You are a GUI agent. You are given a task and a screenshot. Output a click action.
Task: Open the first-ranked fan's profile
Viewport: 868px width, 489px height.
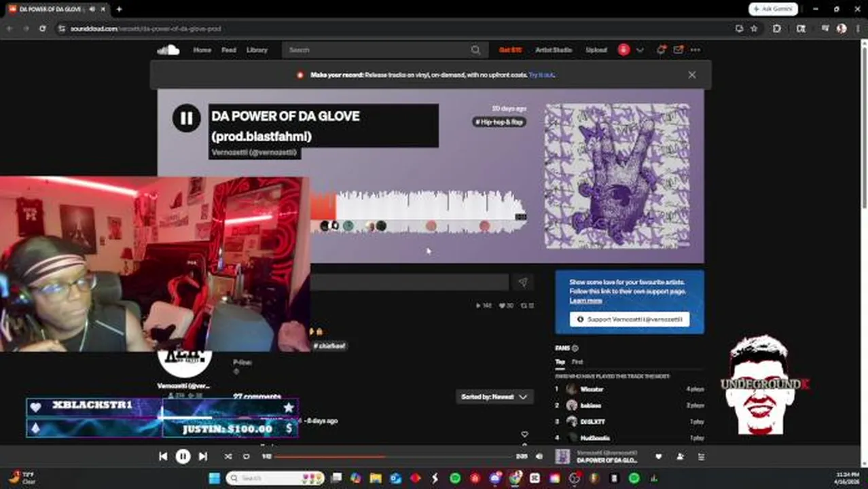(592, 389)
